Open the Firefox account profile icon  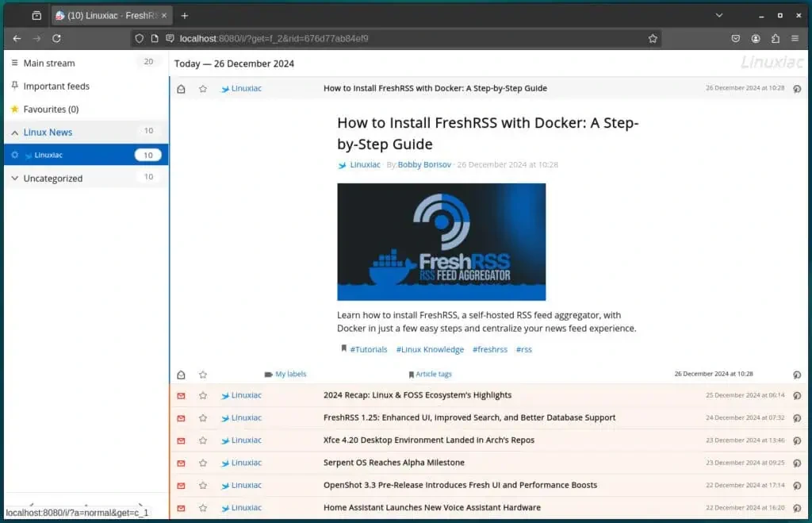pos(756,38)
